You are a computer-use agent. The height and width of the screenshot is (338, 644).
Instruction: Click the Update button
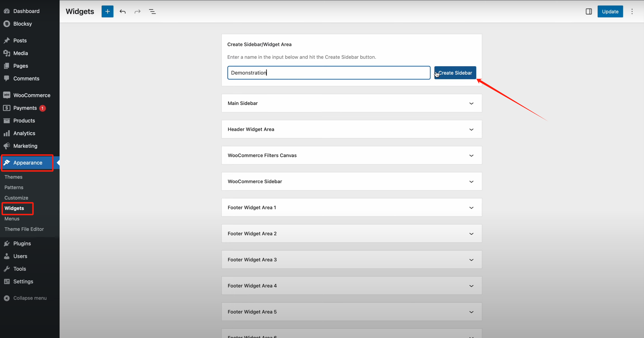(x=610, y=11)
